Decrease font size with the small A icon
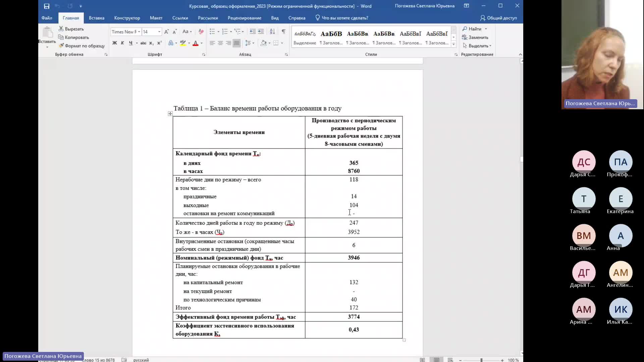 pos(174,32)
